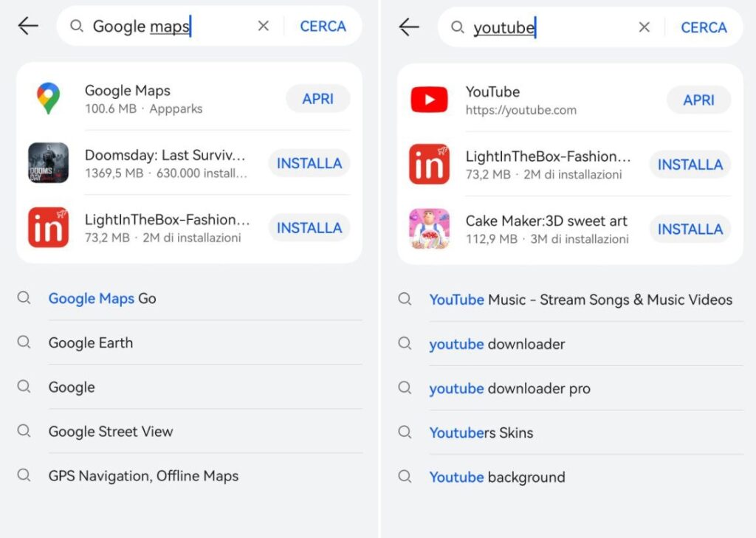
Task: Tap the Cake Maker 3D sweet art icon
Action: point(429,229)
